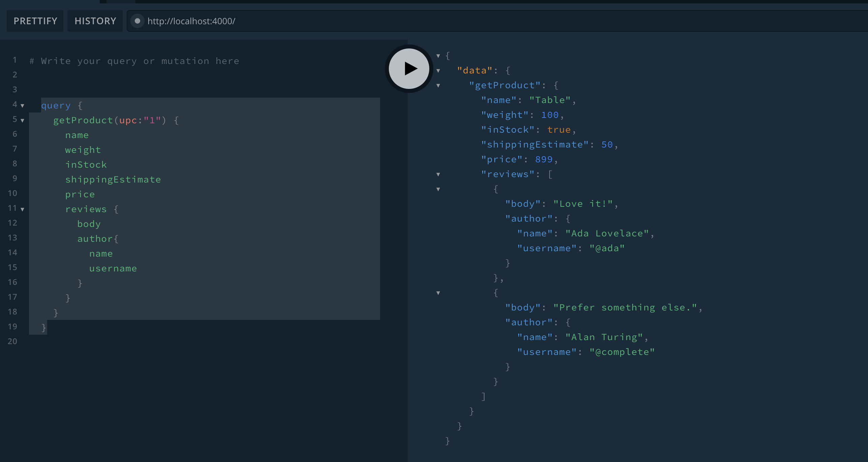Viewport: 868px width, 462px height.
Task: Click the shippingEstimate field in the query
Action: pos(113,179)
